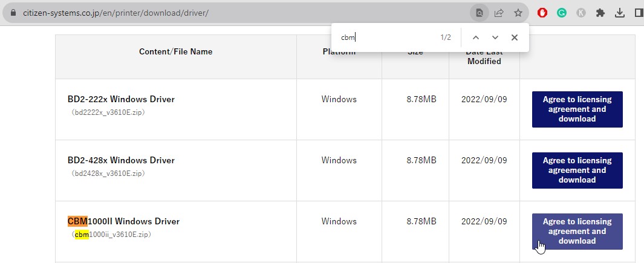This screenshot has width=644, height=263.
Task: Click the gray K extension icon
Action: pyautogui.click(x=581, y=13)
